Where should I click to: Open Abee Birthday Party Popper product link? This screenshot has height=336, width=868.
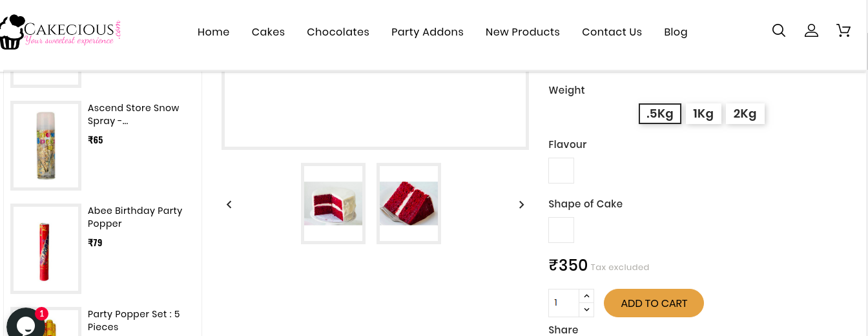coord(134,217)
